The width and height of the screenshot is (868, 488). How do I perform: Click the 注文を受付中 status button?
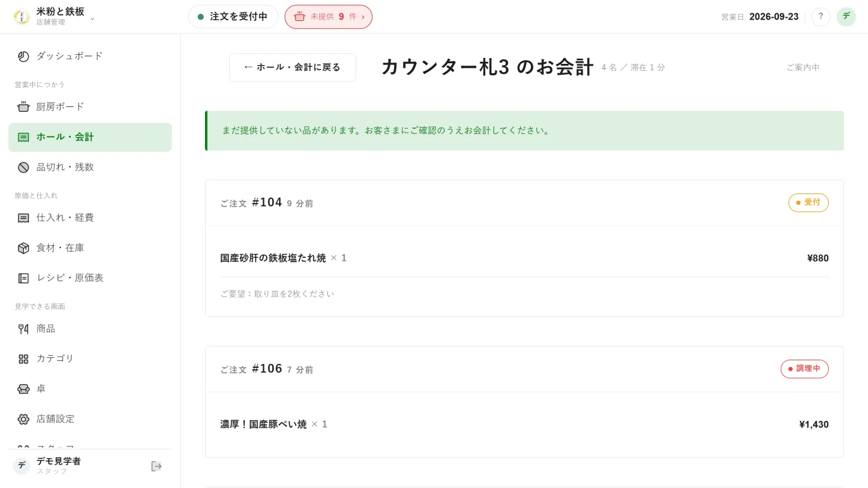pyautogui.click(x=233, y=17)
